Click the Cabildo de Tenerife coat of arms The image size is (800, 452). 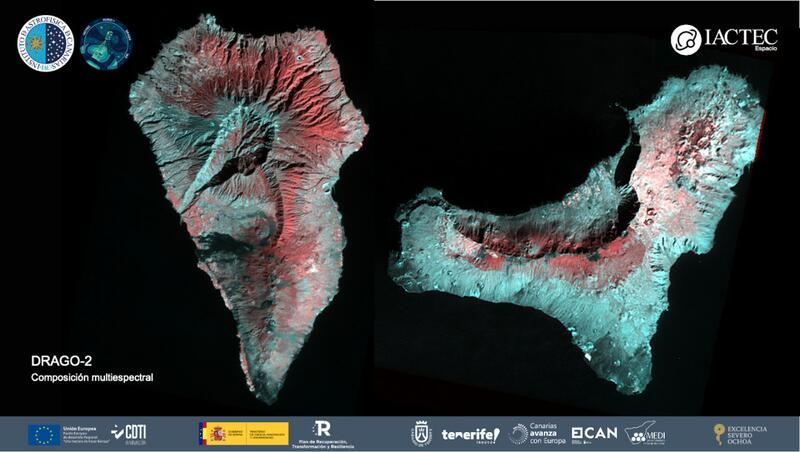(x=422, y=433)
